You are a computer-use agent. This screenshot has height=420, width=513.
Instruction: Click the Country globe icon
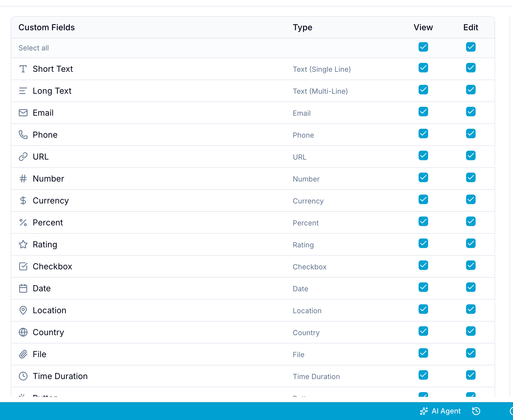click(x=23, y=332)
